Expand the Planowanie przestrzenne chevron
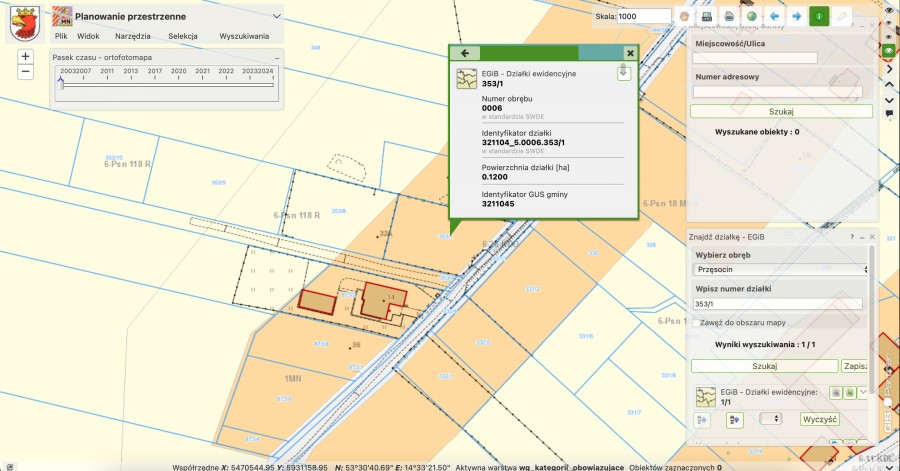 coord(276,17)
